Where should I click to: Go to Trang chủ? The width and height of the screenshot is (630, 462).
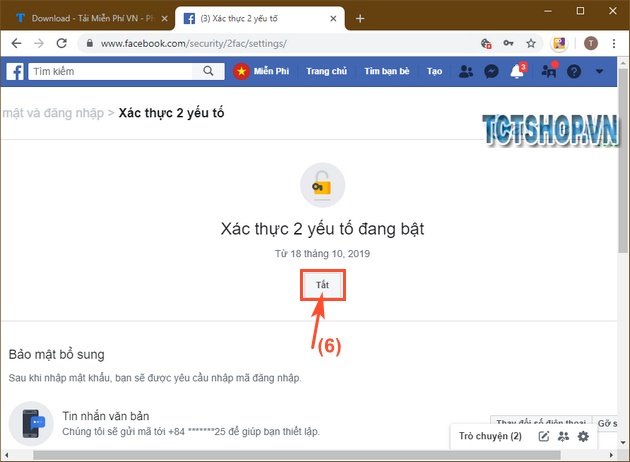click(x=326, y=71)
